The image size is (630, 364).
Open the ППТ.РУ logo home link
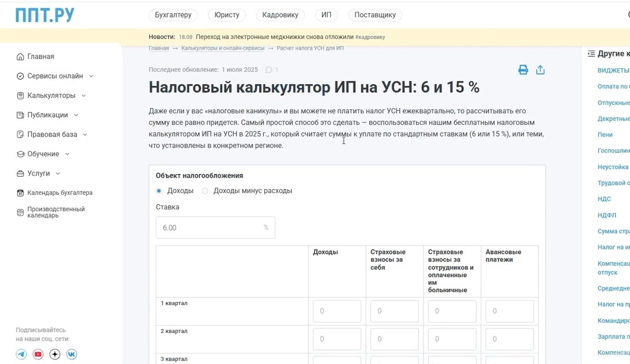pos(44,15)
